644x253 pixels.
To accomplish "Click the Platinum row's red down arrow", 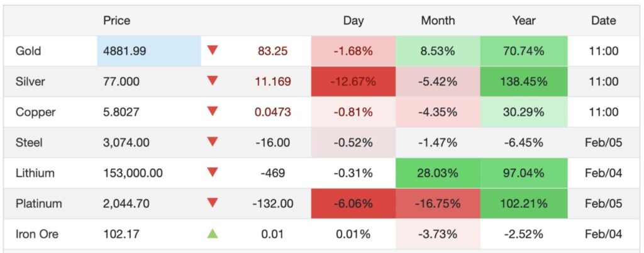I will coord(213,203).
